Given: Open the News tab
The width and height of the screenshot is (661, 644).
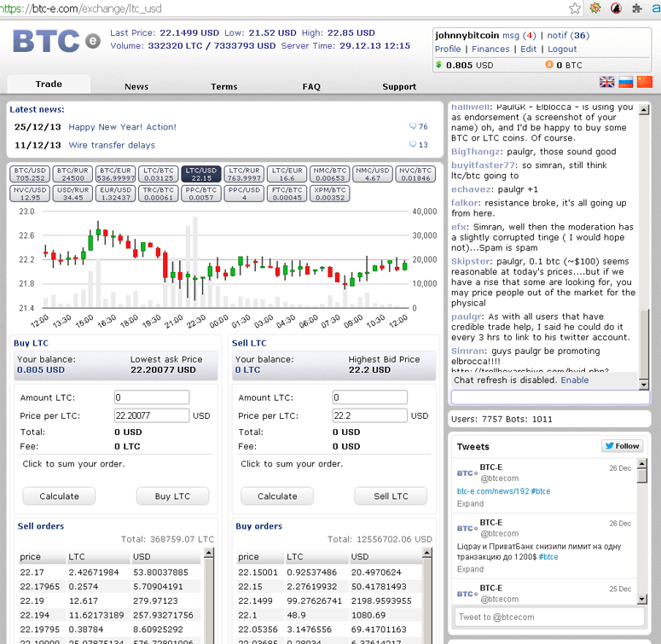Looking at the screenshot, I should point(136,86).
